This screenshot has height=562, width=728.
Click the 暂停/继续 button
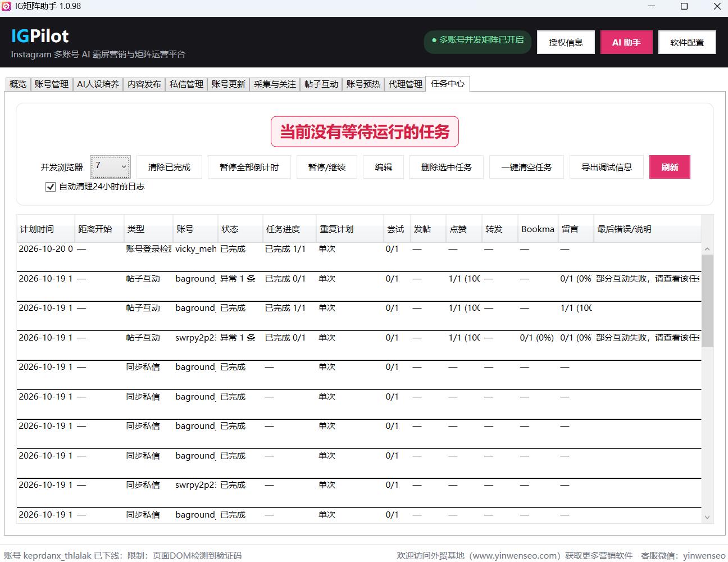point(327,167)
